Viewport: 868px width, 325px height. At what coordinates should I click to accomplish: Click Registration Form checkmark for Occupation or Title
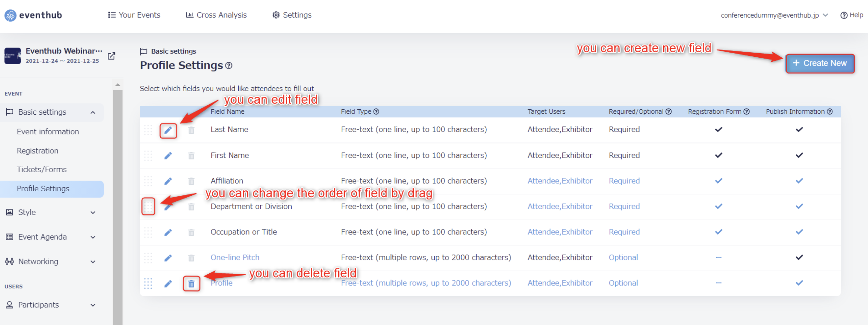click(718, 232)
